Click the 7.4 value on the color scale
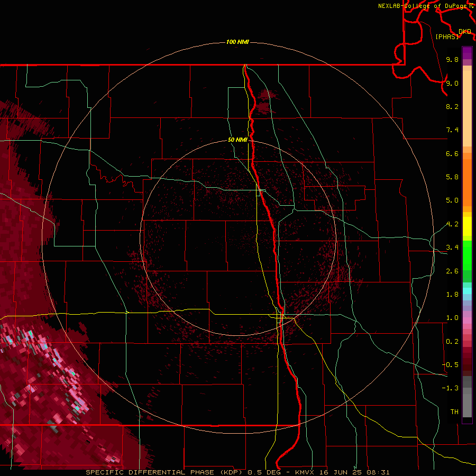 [452, 130]
